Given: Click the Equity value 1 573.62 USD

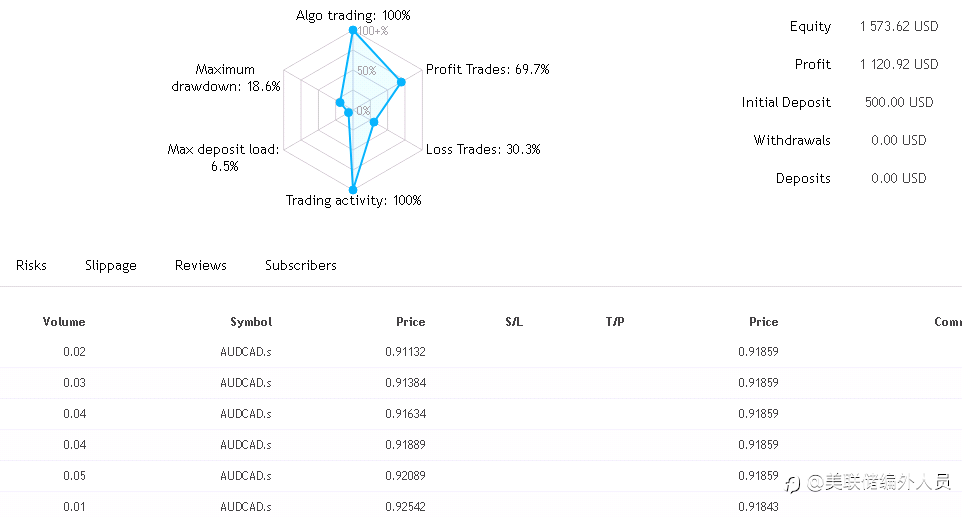Looking at the screenshot, I should click(x=899, y=27).
